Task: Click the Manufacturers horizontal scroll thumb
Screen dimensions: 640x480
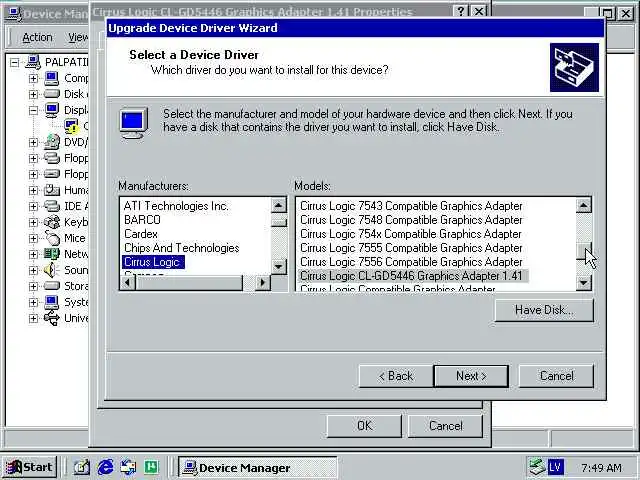Action: (x=189, y=282)
